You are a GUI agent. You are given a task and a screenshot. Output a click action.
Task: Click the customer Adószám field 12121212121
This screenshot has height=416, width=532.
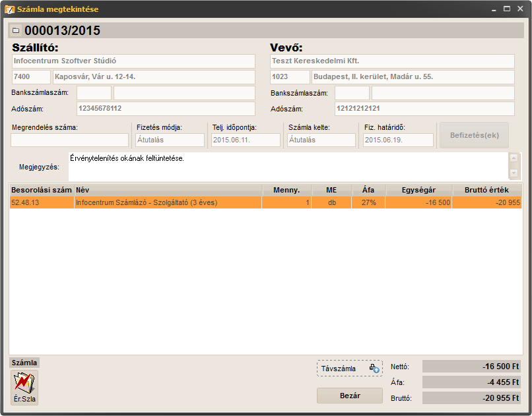[x=424, y=109]
